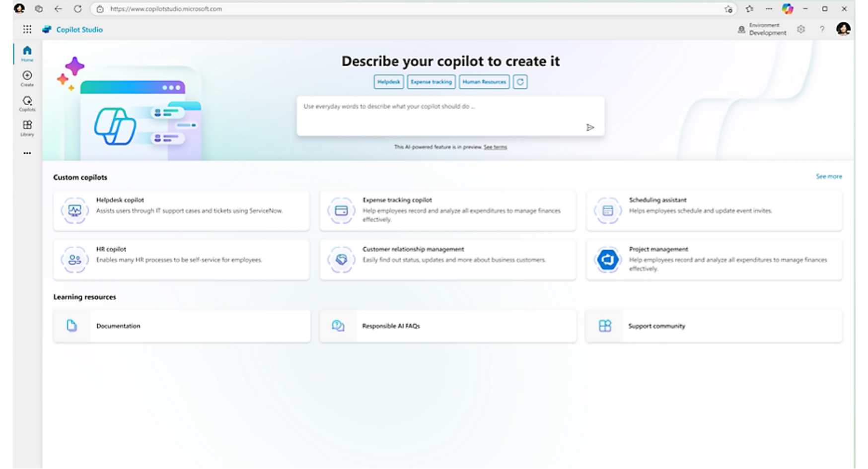Open the Project management title
This screenshot has height=469, width=868.
658,249
